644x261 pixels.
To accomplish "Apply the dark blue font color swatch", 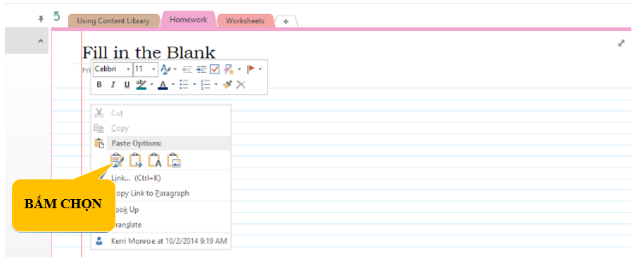I will click(x=163, y=85).
